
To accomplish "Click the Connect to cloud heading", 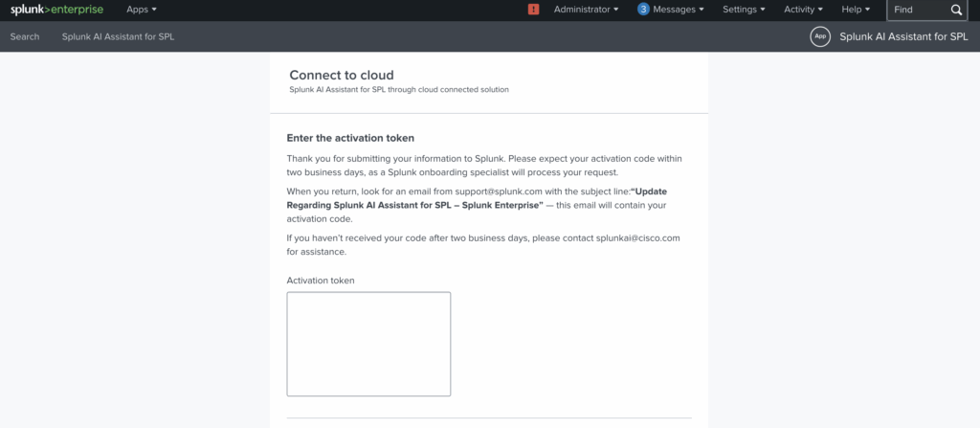I will tap(342, 75).
